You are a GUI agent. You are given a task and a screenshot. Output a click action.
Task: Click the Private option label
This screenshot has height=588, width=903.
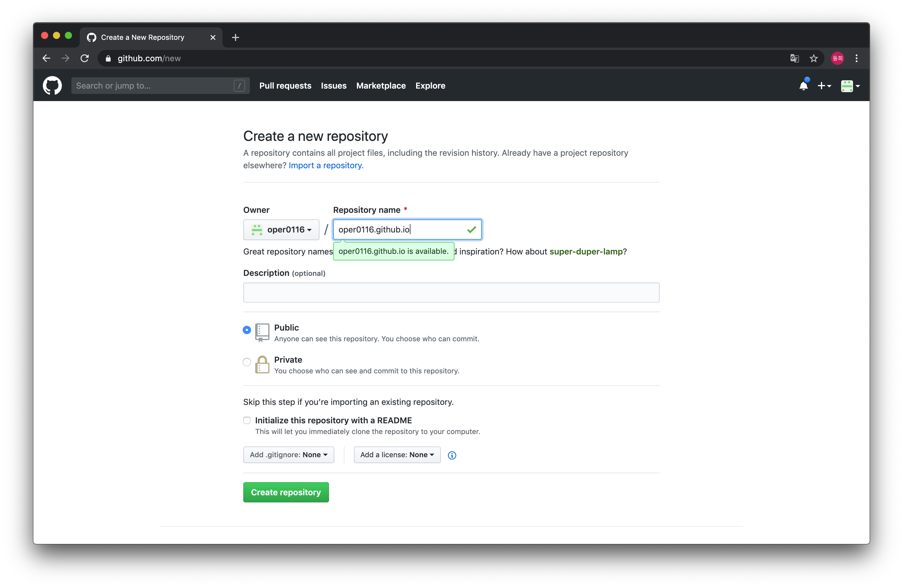pyautogui.click(x=288, y=360)
